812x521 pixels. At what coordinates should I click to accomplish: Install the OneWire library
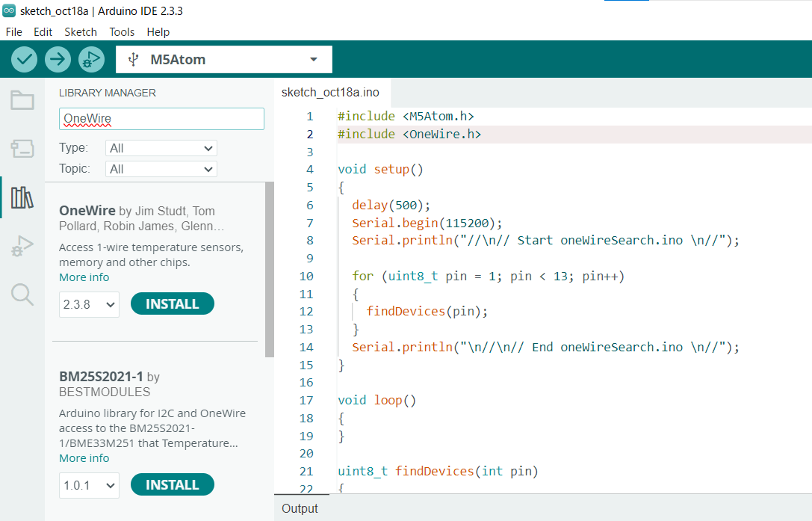(173, 303)
